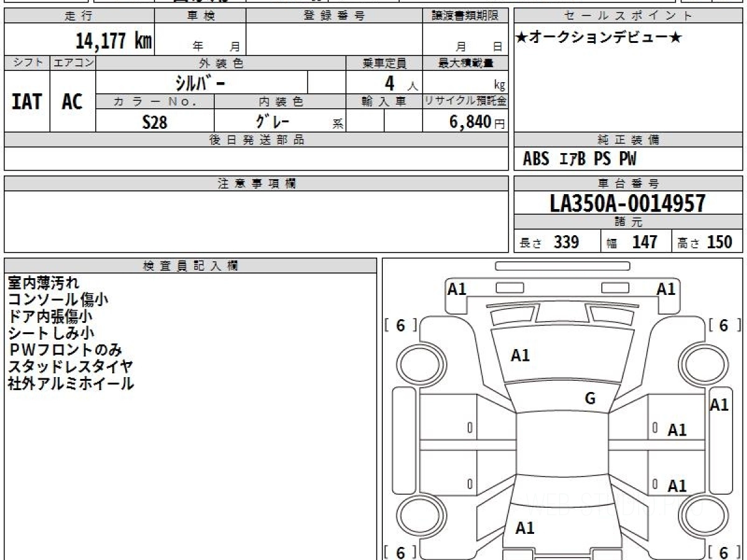This screenshot has width=747, height=560.
Task: Select the リサイクル預託金 header
Action: 466,101
